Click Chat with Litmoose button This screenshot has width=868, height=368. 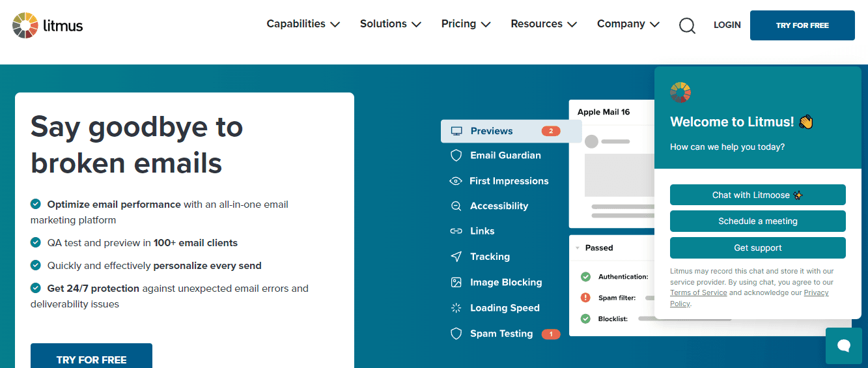(x=758, y=195)
